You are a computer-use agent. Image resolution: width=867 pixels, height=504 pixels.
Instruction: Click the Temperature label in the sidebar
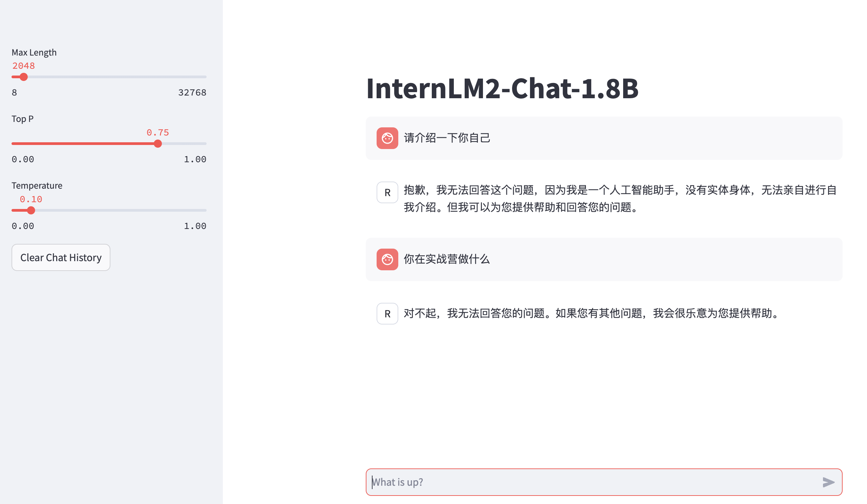click(37, 185)
